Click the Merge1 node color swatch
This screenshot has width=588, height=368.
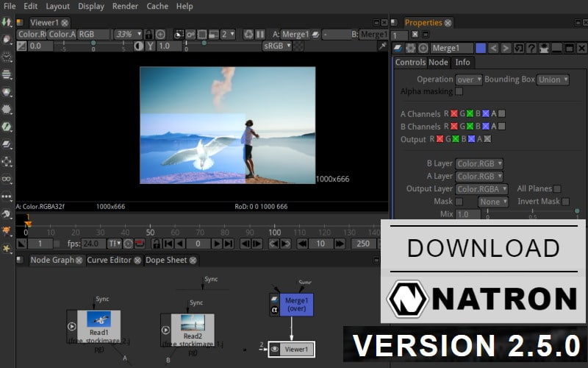click(x=481, y=48)
